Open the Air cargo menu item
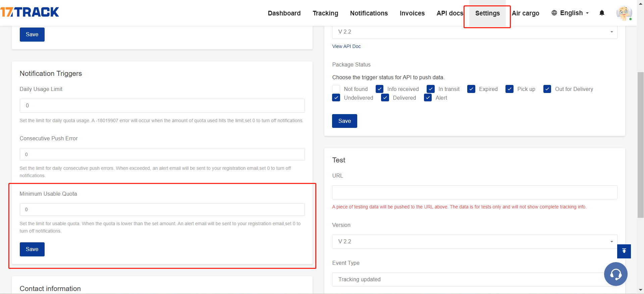The height and width of the screenshot is (294, 644). pos(525,13)
